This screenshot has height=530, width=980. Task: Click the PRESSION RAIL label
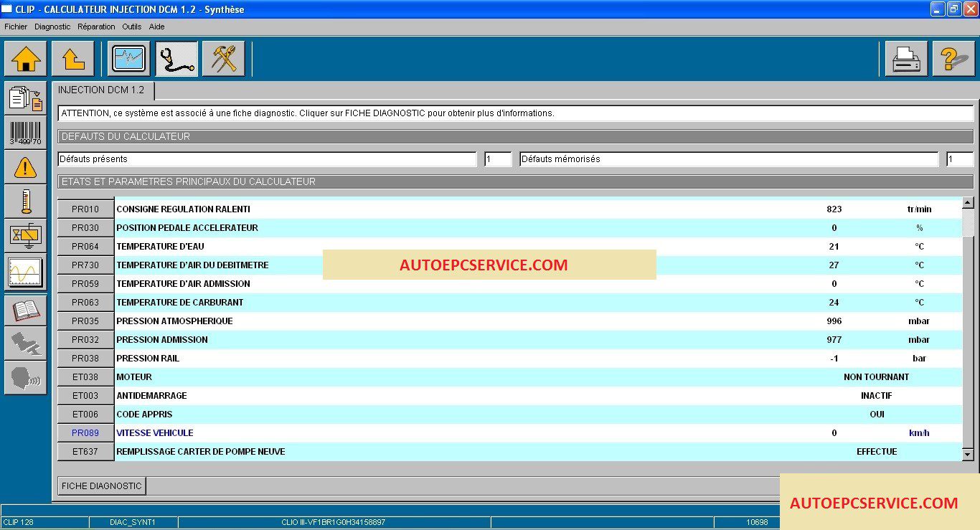pyautogui.click(x=148, y=359)
